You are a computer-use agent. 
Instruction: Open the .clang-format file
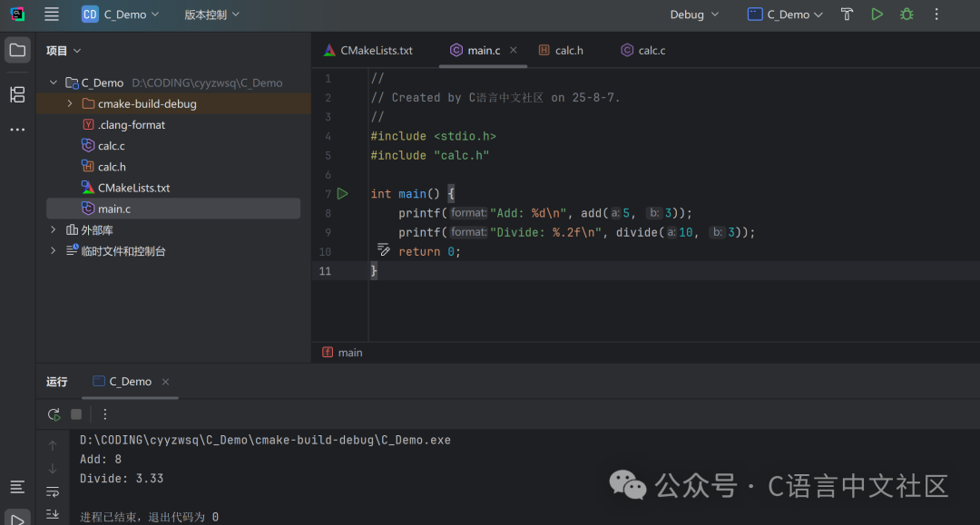(x=132, y=125)
